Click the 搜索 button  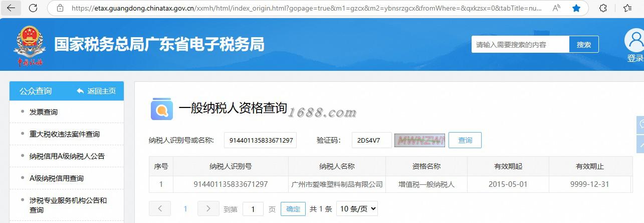[x=584, y=44]
